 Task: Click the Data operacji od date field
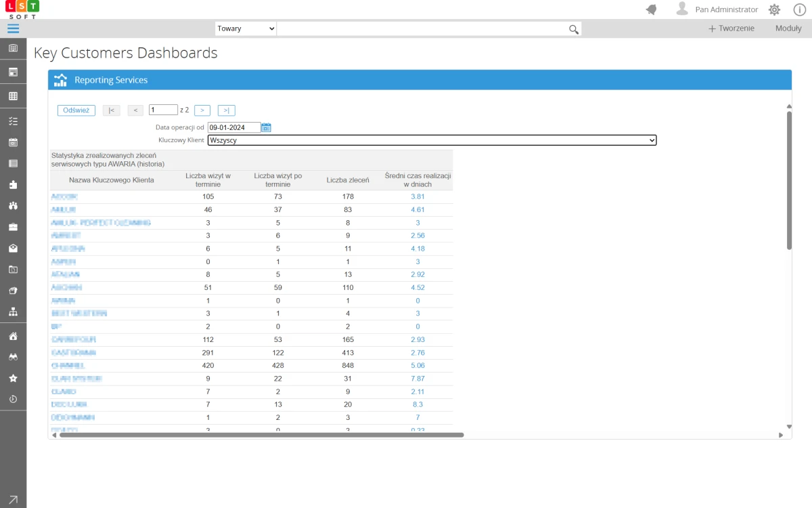233,127
